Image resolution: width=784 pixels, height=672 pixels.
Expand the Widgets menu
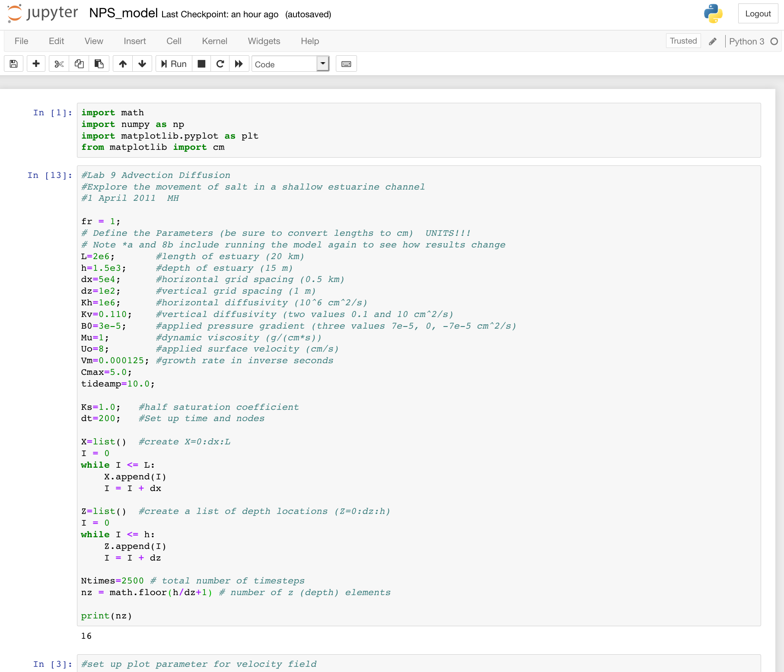click(264, 41)
